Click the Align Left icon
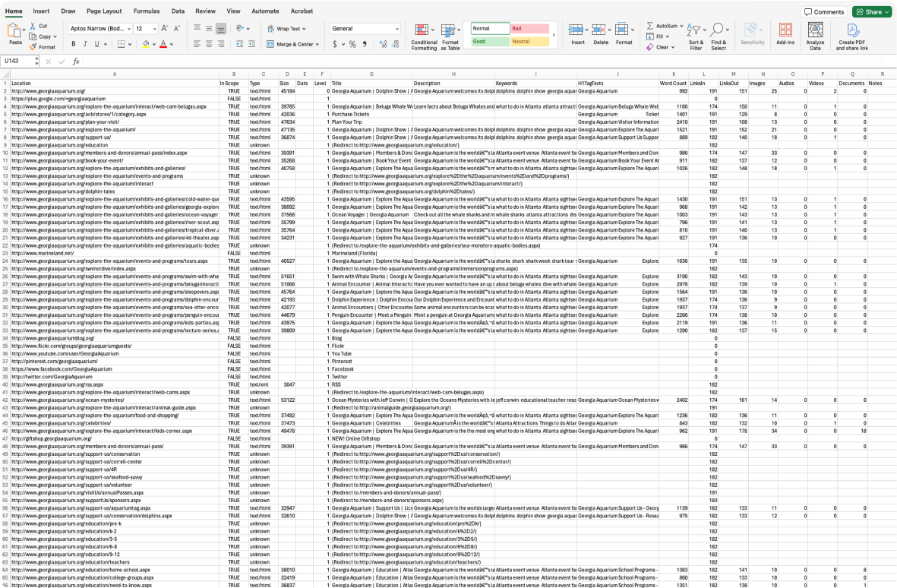Viewport: 897px width, 588px height. click(x=197, y=44)
